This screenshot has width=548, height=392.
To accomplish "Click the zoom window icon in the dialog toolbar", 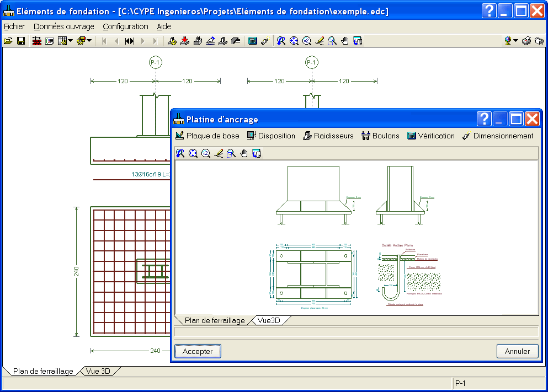I will pyautogui.click(x=231, y=153).
